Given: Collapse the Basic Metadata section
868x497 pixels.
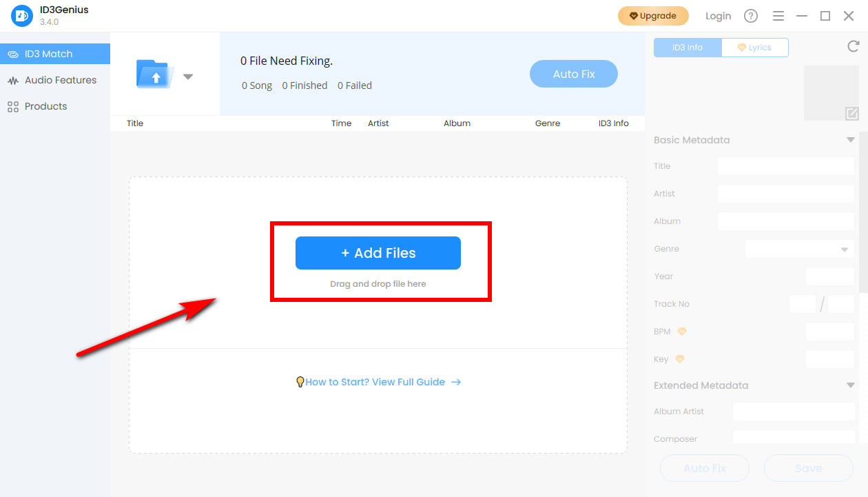Looking at the screenshot, I should (850, 140).
